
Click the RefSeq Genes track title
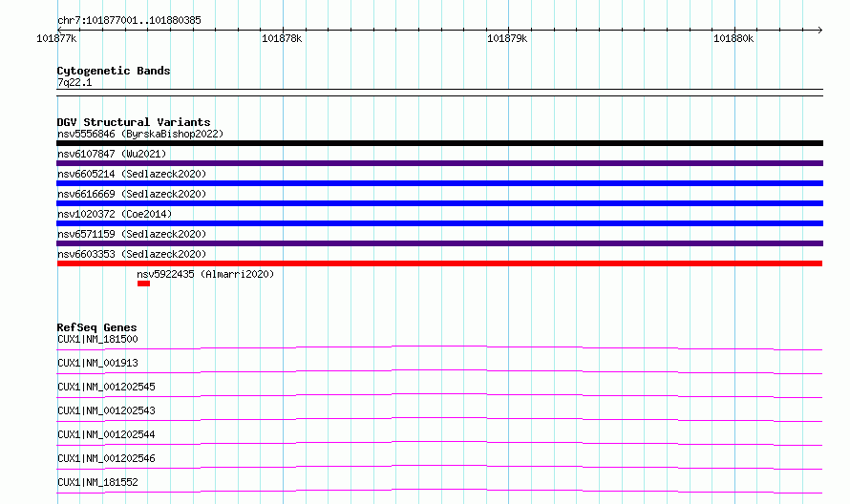(96, 327)
